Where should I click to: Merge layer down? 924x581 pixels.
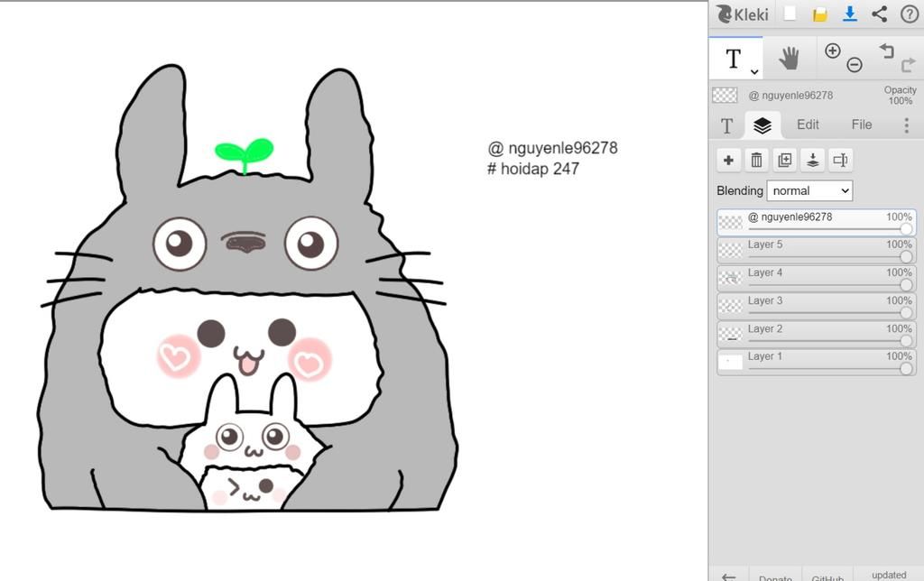click(813, 161)
